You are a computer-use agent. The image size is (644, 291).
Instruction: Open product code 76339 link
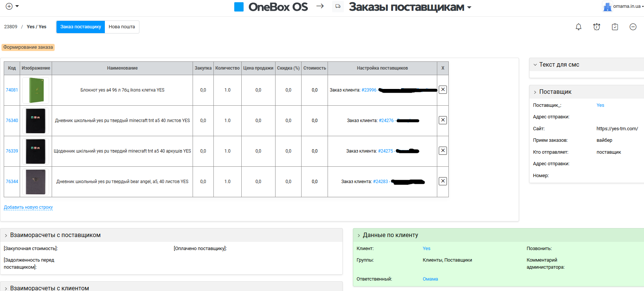(12, 151)
